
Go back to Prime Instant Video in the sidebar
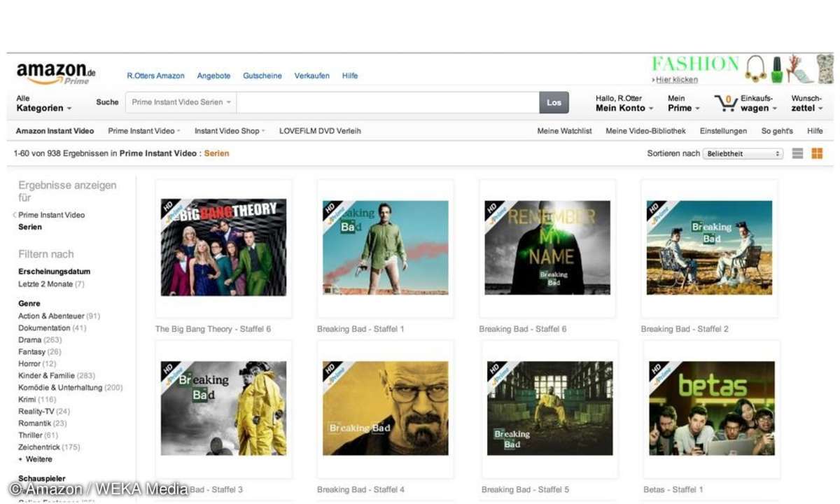coord(51,215)
